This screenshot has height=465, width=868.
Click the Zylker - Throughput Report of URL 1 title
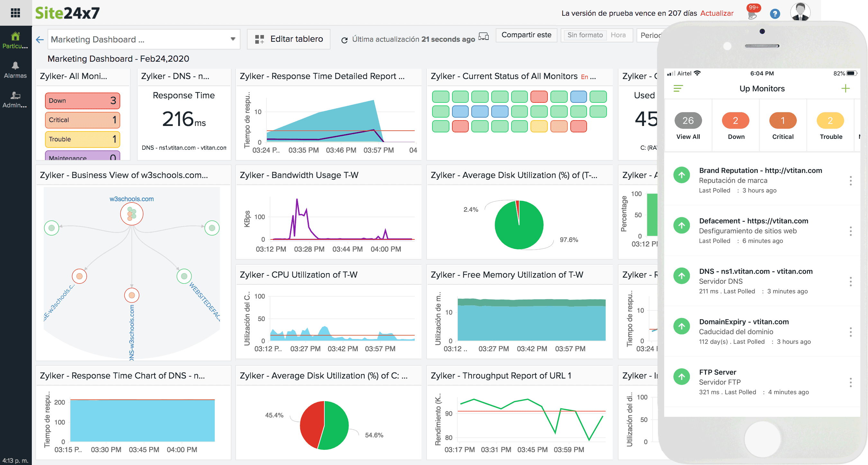(501, 375)
